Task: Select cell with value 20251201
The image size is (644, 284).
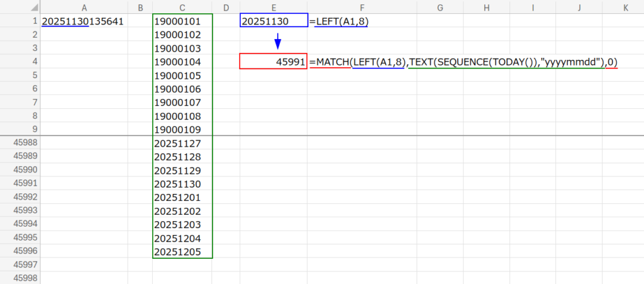Action: coord(182,197)
